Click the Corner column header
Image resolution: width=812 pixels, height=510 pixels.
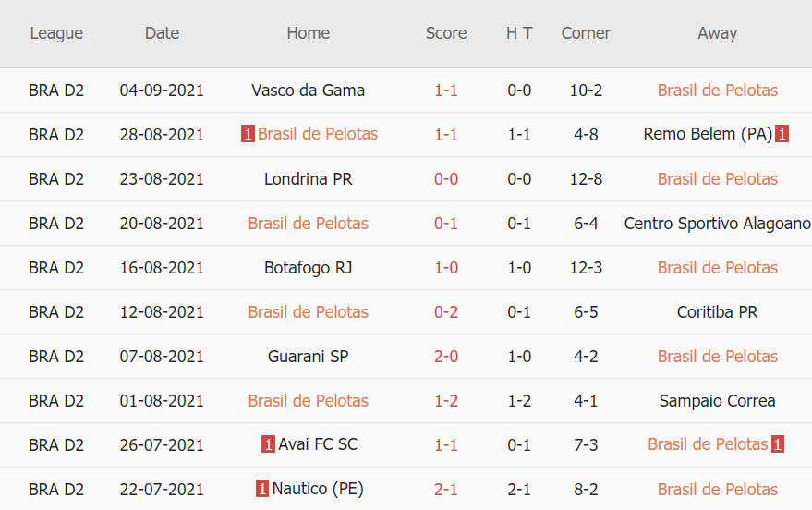point(586,33)
